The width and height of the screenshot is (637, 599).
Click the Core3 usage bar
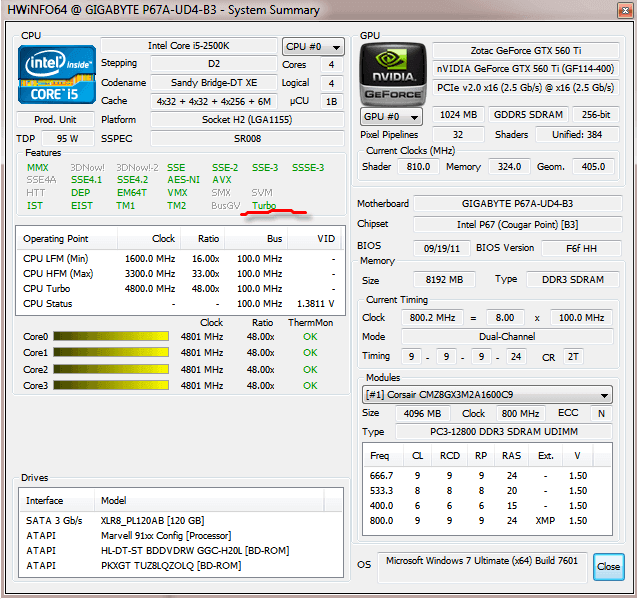point(111,385)
